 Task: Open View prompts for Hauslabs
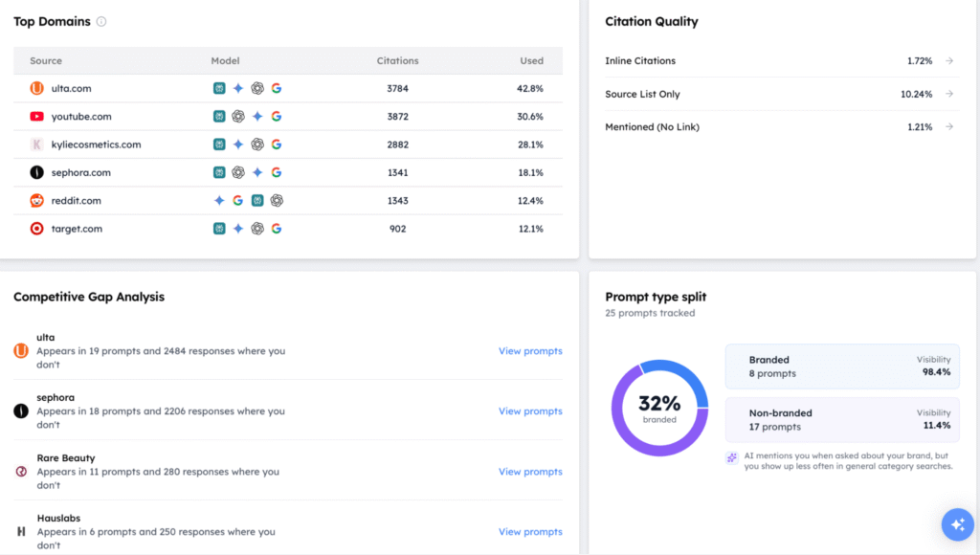pyautogui.click(x=530, y=532)
